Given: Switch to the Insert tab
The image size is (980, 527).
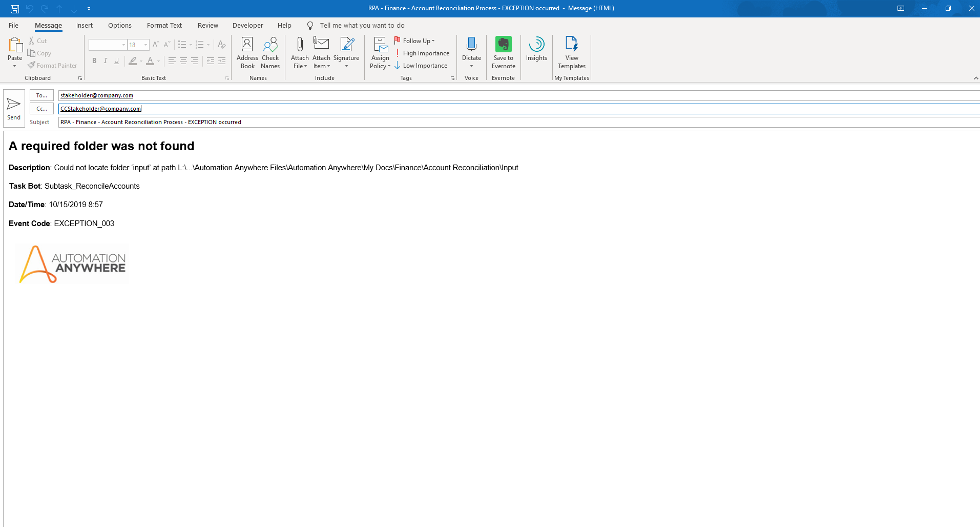Looking at the screenshot, I should click(x=85, y=26).
